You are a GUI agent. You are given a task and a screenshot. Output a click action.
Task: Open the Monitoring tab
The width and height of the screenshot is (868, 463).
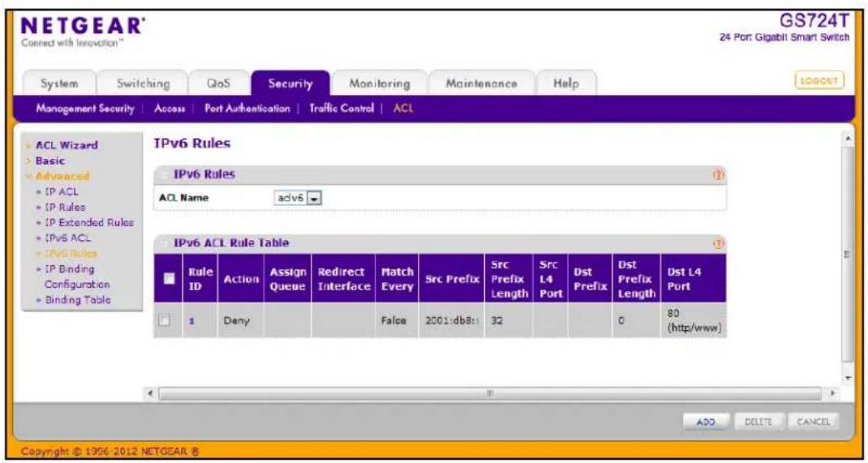(380, 84)
